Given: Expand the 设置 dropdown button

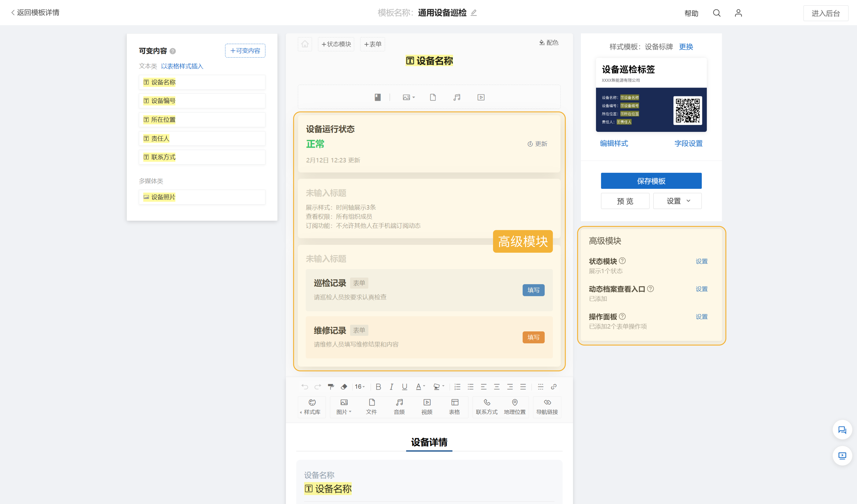Looking at the screenshot, I should coord(677,201).
